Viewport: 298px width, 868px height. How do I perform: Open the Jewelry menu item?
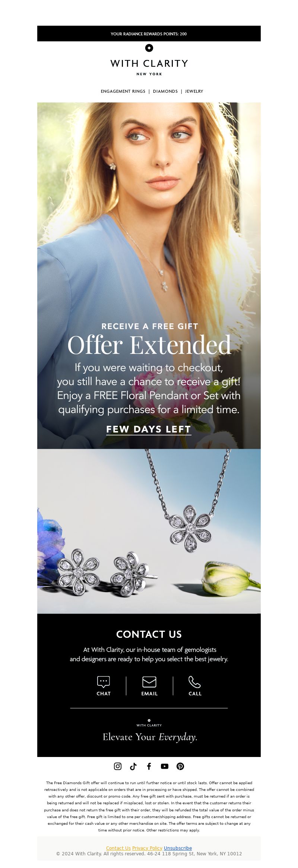pyautogui.click(x=194, y=91)
